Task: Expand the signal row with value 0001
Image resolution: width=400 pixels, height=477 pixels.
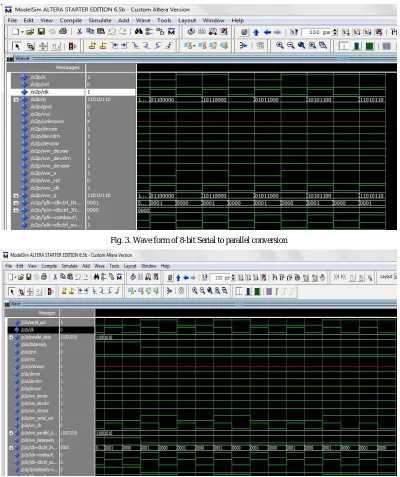Action: point(16,203)
